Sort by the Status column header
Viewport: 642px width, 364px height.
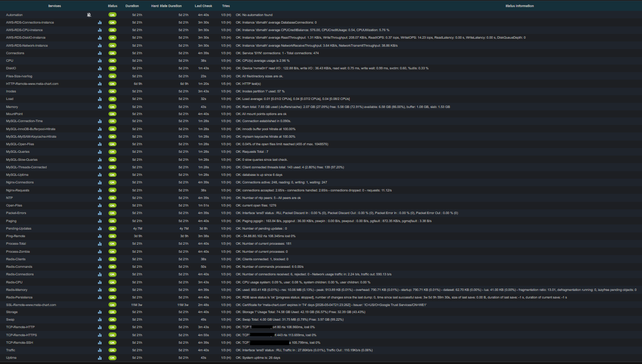(x=112, y=6)
